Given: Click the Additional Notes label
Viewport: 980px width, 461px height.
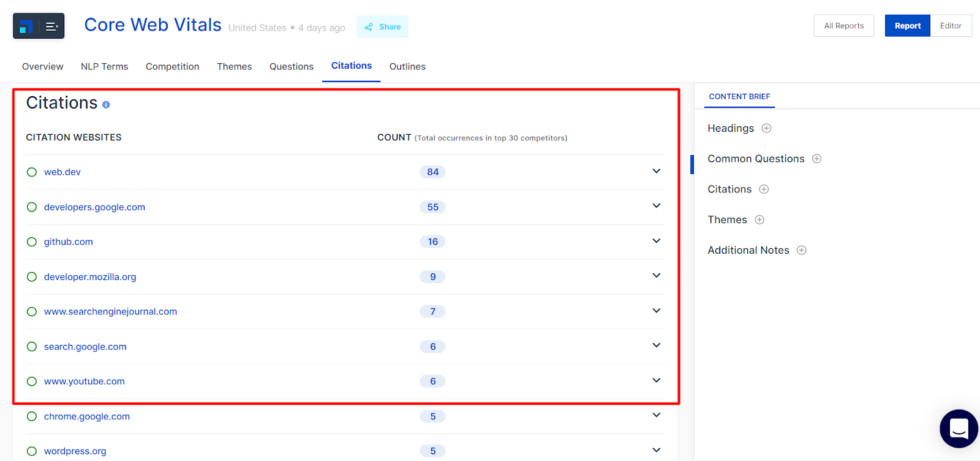Looking at the screenshot, I should tap(748, 250).
